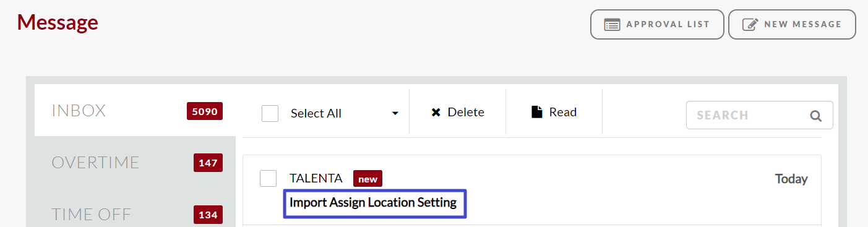Click the list icon in Approval List

[612, 25]
